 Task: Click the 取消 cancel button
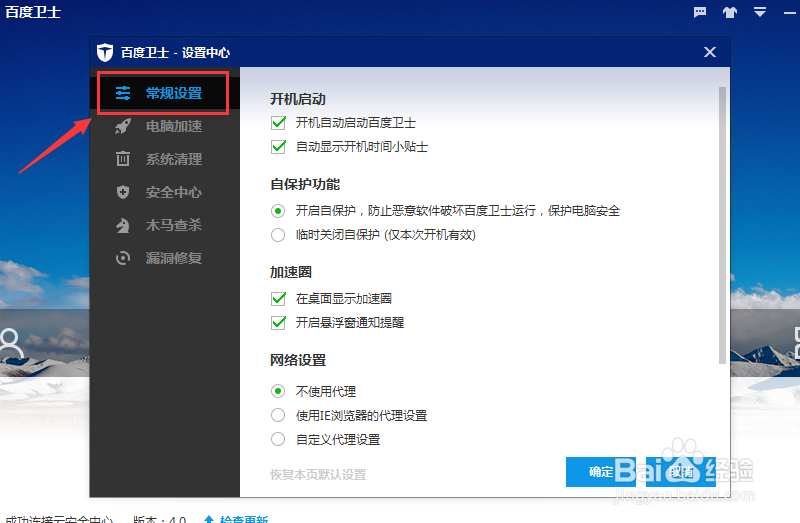coord(681,472)
